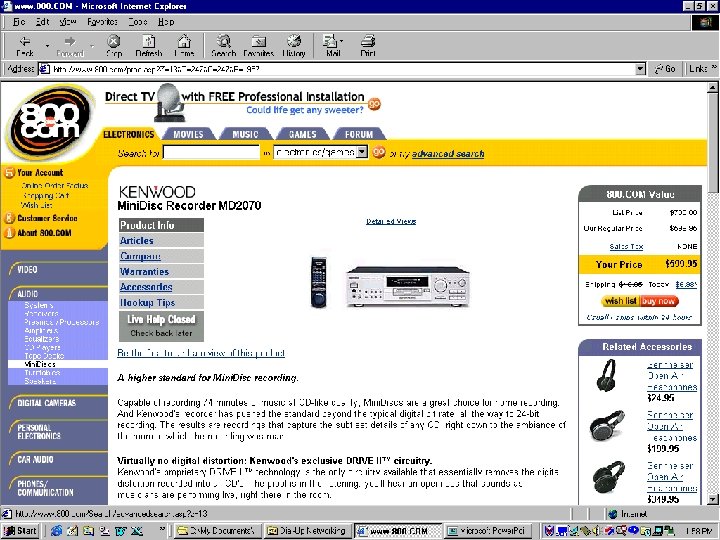Click the buy now button
Image resolution: width=720 pixels, height=540 pixels.
(x=659, y=301)
